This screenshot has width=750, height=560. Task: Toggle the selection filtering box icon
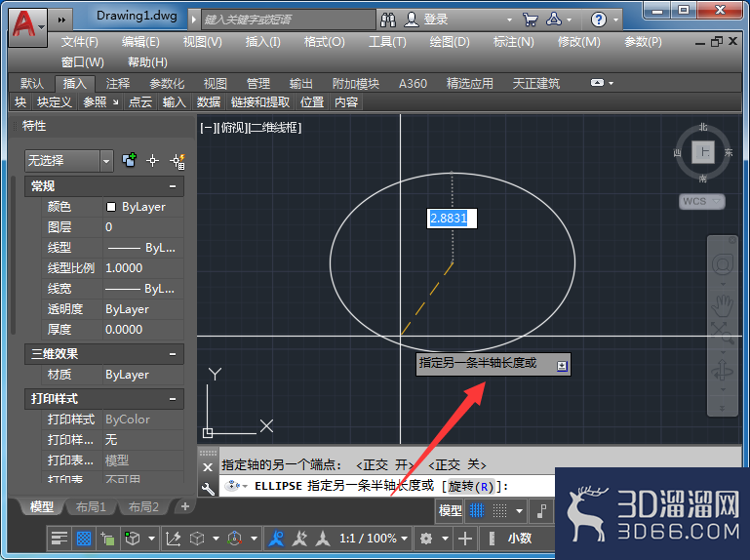[197, 539]
